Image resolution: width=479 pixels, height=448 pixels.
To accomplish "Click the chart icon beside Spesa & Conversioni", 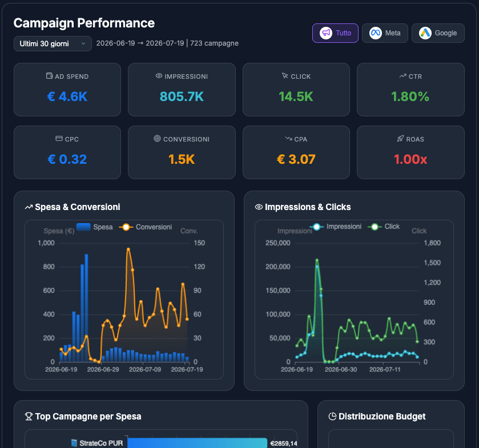I will coord(29,207).
